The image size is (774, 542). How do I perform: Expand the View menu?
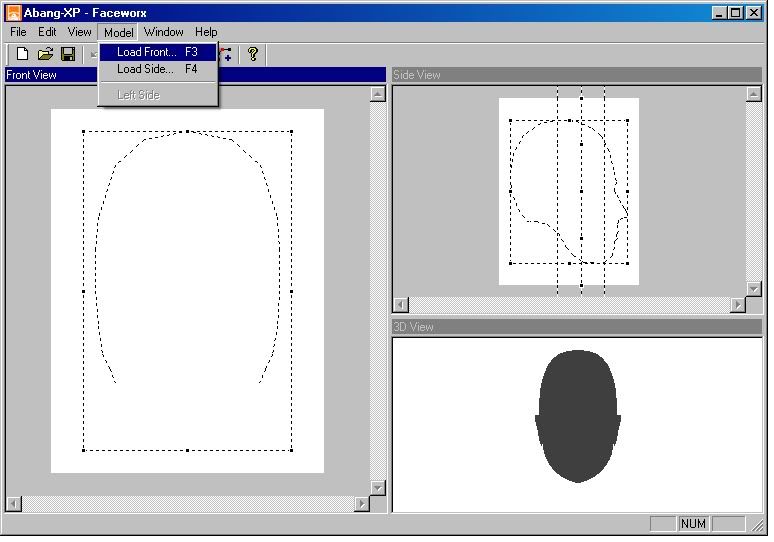(x=79, y=32)
